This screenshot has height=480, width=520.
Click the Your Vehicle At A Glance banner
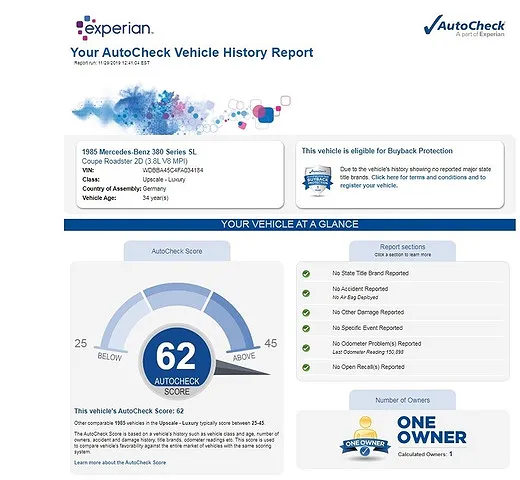point(290,224)
